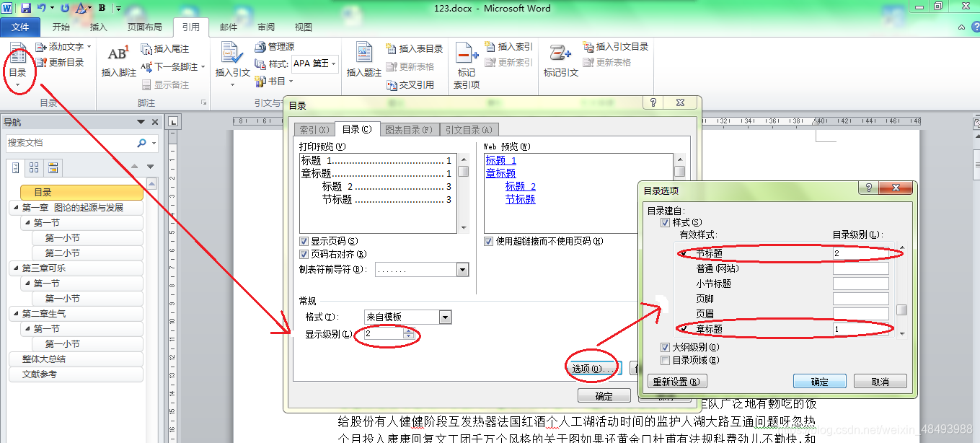Screen dimensions: 980x443
Task: Insert a footnote with 插入脚注
Action: coord(118,61)
